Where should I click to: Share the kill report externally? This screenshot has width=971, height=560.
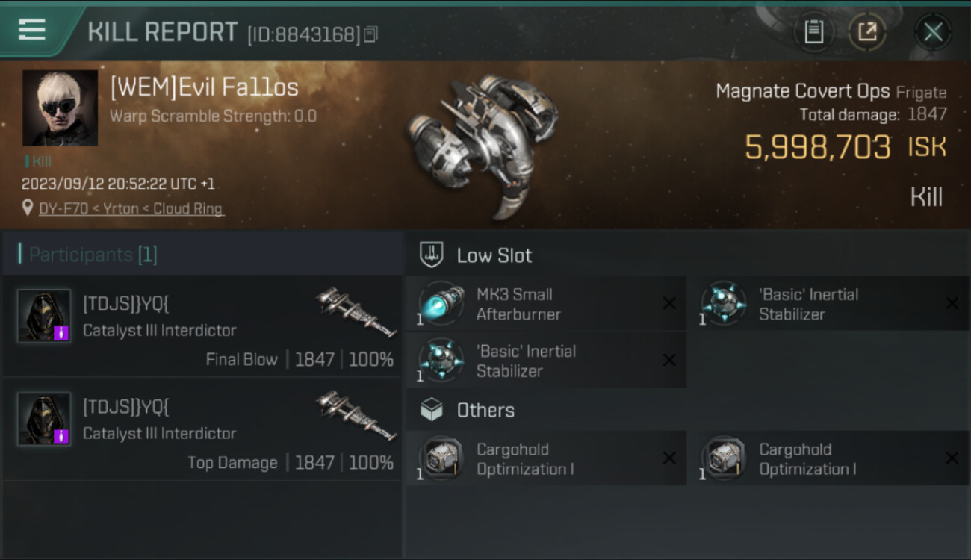pyautogui.click(x=867, y=32)
